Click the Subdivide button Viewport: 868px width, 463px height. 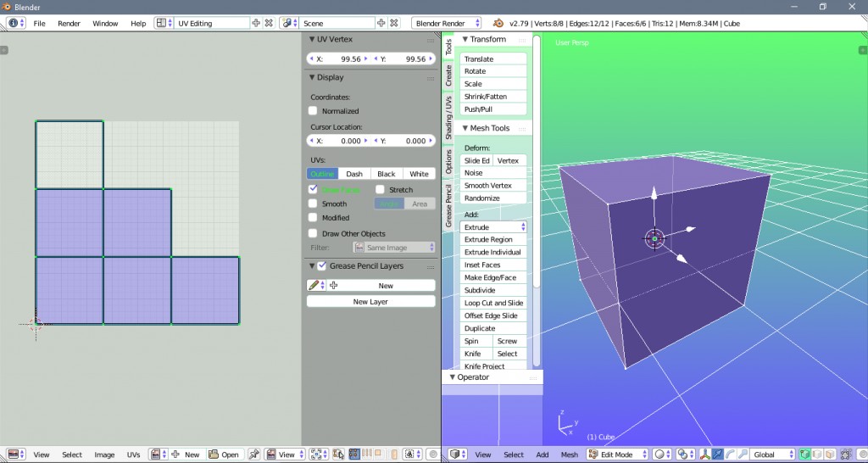(493, 290)
